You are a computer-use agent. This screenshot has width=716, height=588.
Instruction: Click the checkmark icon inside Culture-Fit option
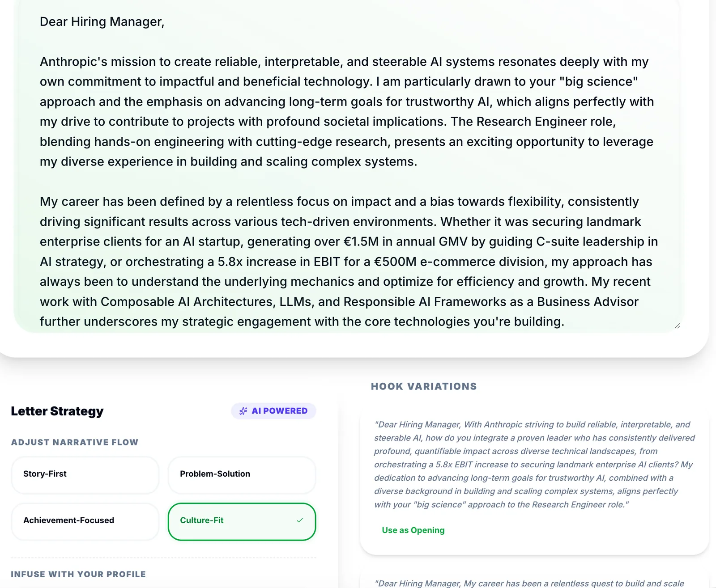300,520
